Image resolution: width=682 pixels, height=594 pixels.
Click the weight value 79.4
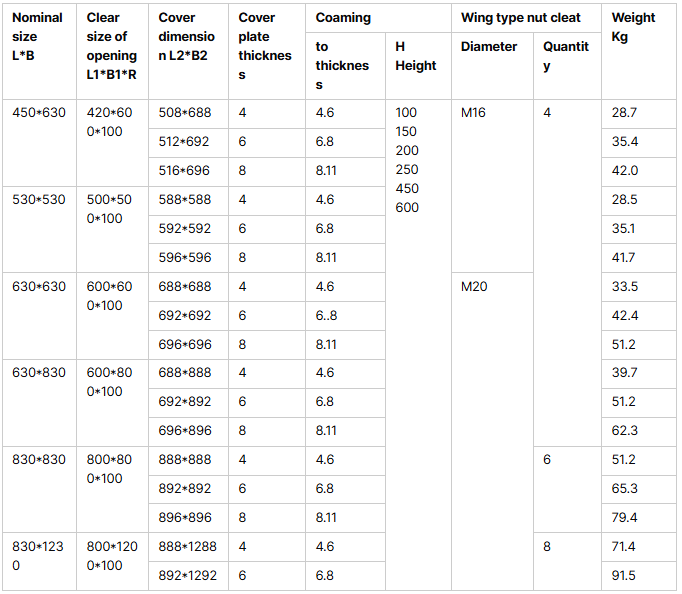(624, 518)
